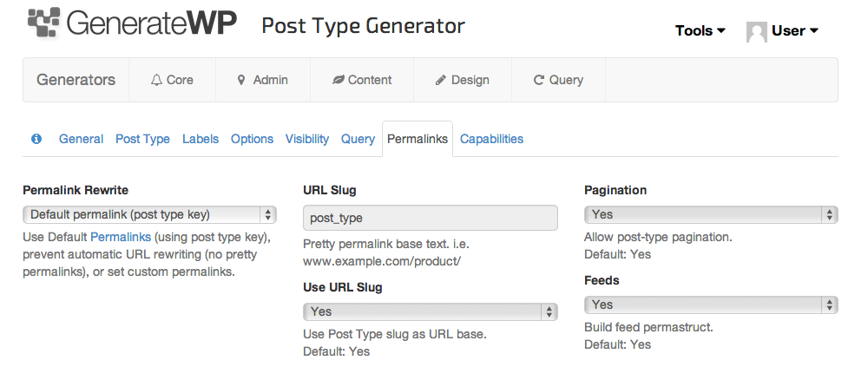This screenshot has height=380, width=868.
Task: Click the user avatar icon
Action: point(756,31)
